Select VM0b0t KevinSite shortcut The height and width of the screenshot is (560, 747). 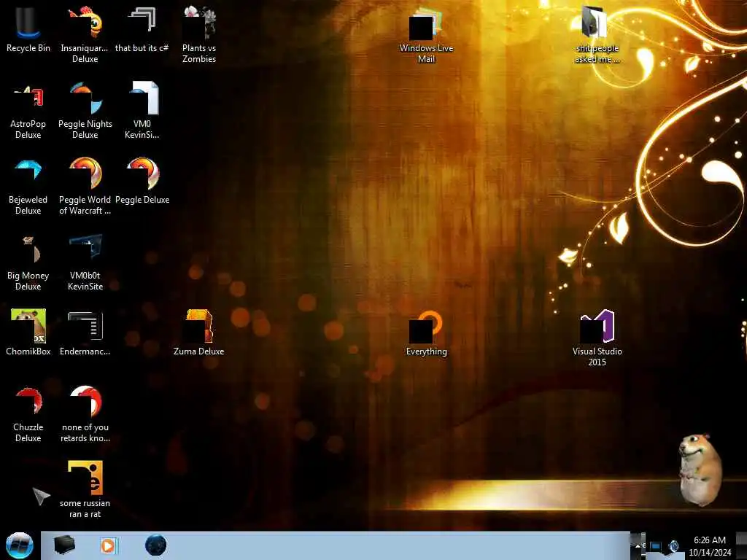tap(85, 262)
